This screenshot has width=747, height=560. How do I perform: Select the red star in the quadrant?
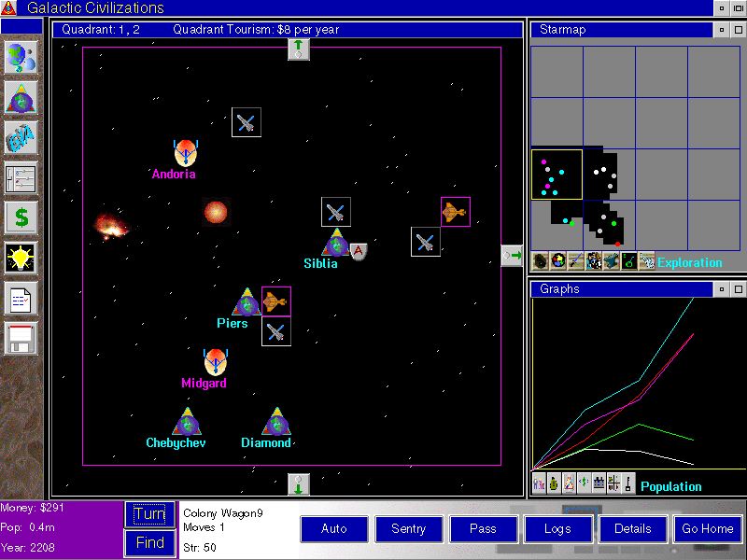(216, 212)
